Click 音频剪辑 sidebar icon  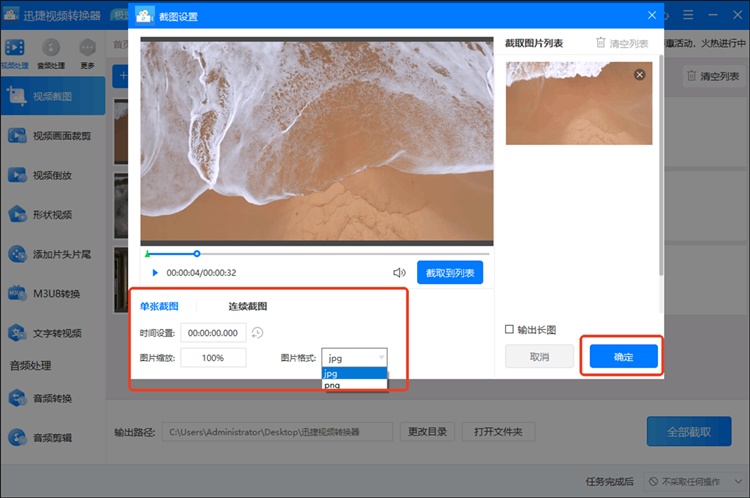(17, 437)
